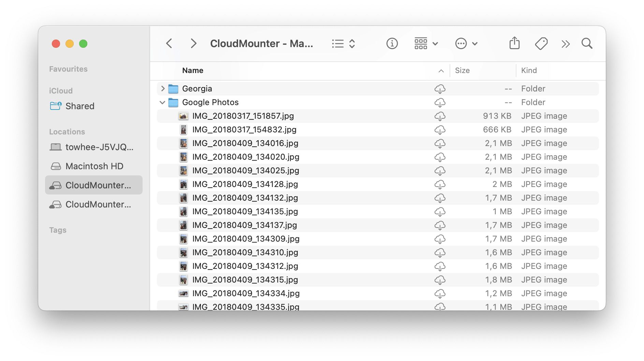The height and width of the screenshot is (361, 644).
Task: Select the file IMG_20180409_134025.jpg
Action: (378, 171)
